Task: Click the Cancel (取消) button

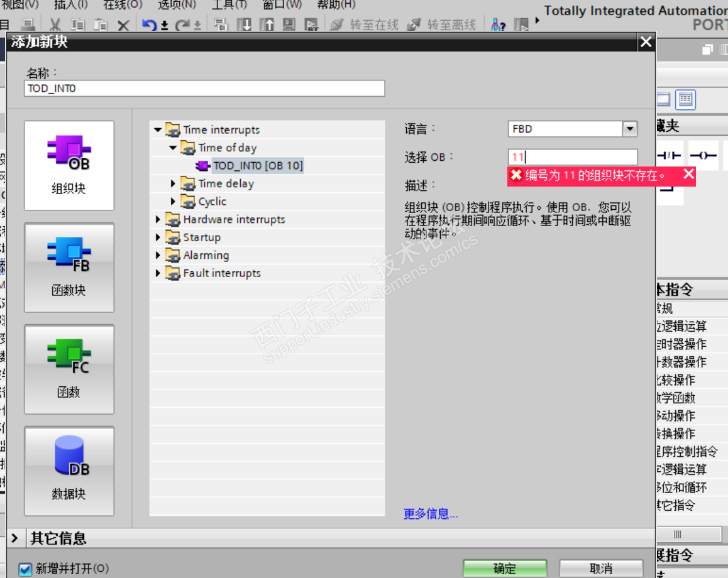Action: tap(601, 569)
